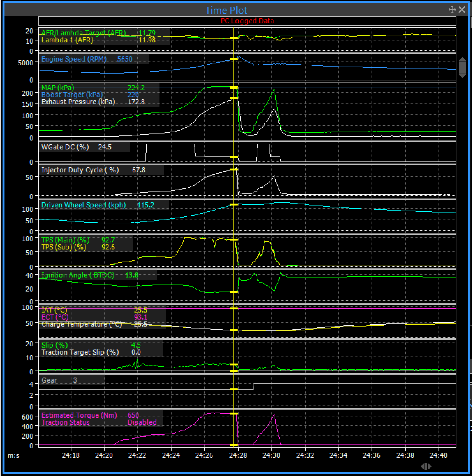Viewport: 472px width, 476px height.
Task: Close the Time Plot panel
Action: pos(462,10)
